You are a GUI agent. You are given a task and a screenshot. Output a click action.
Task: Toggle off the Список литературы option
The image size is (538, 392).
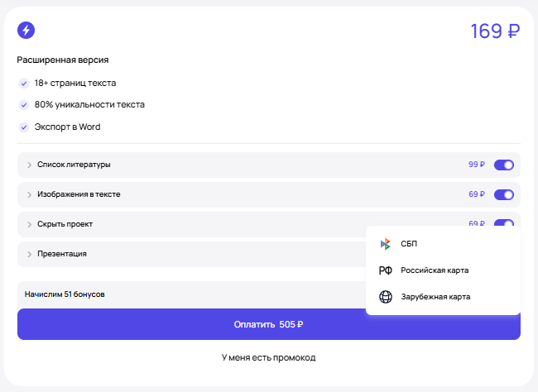[x=503, y=165]
